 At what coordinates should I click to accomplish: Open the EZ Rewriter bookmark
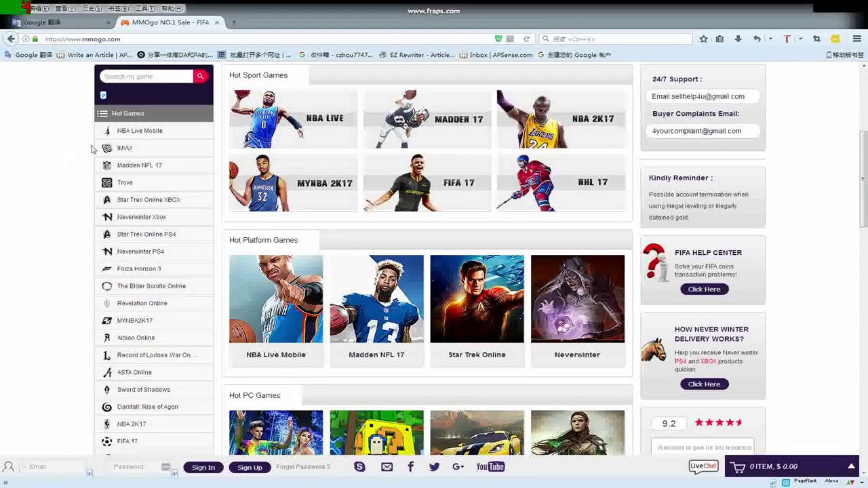tap(418, 55)
